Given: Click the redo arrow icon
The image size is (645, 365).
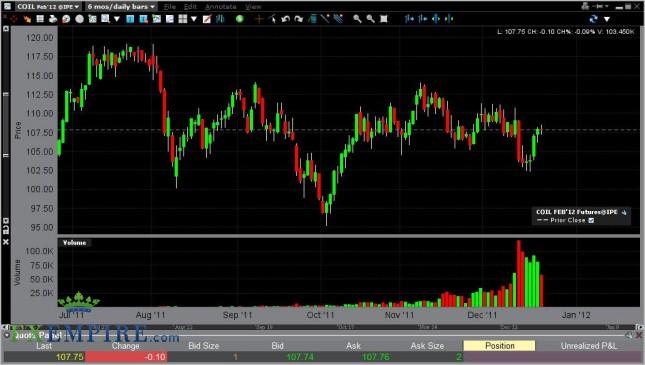Looking at the screenshot, I should (x=299, y=19).
